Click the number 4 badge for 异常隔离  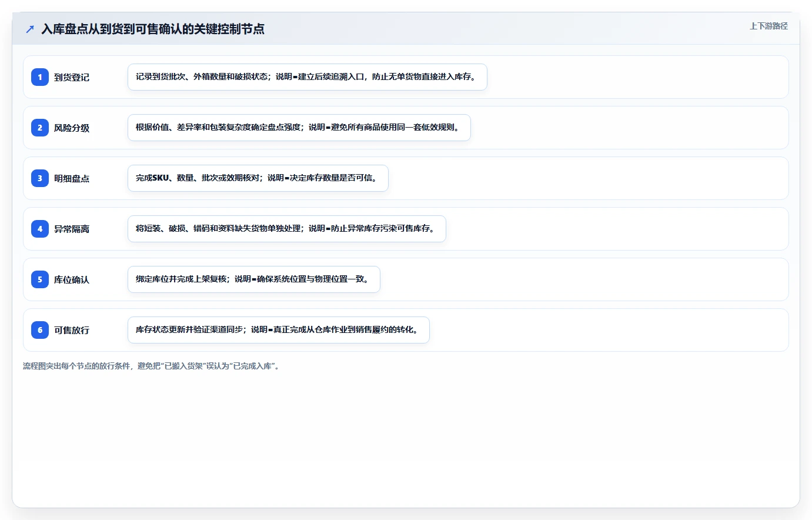pos(40,229)
